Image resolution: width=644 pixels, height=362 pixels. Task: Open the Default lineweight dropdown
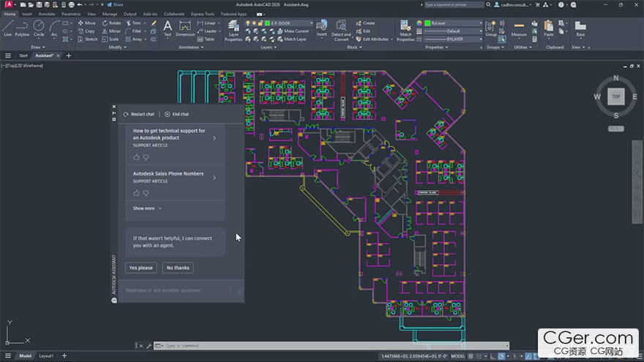click(x=454, y=31)
